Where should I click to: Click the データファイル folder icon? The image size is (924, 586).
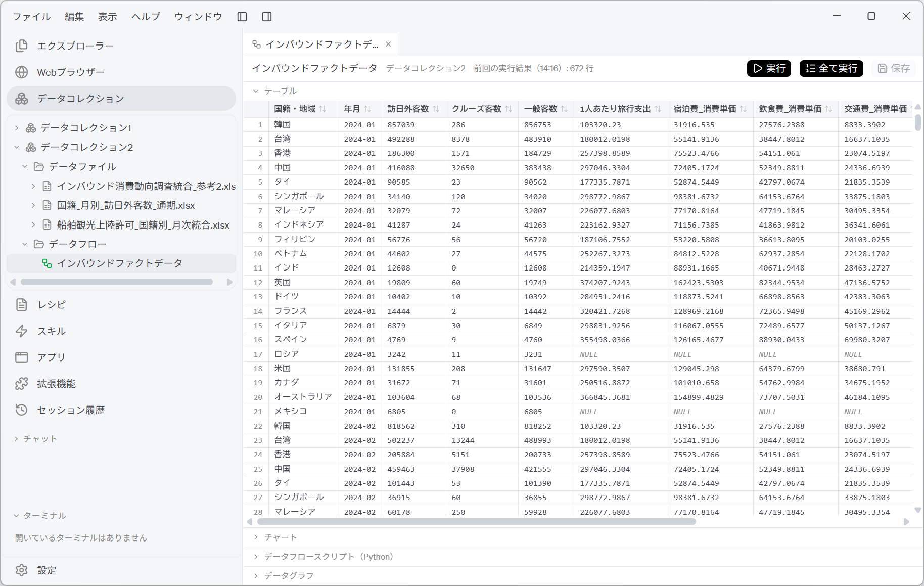[38, 167]
